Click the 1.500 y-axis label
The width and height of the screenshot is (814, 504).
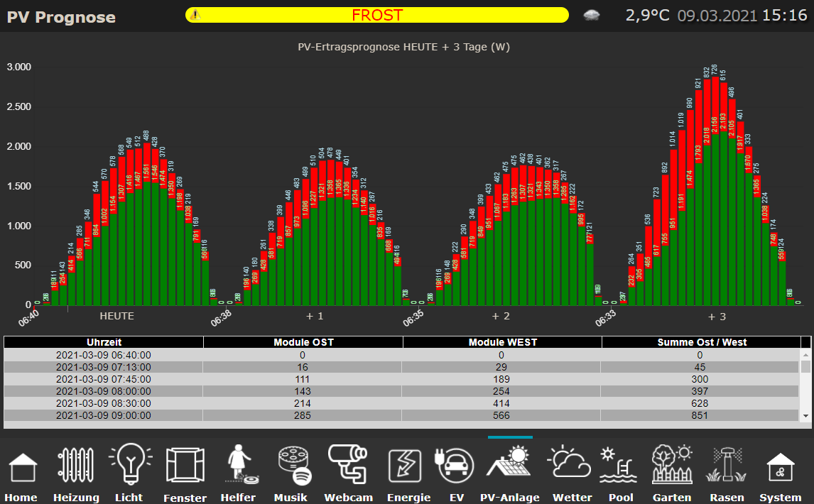coord(18,186)
